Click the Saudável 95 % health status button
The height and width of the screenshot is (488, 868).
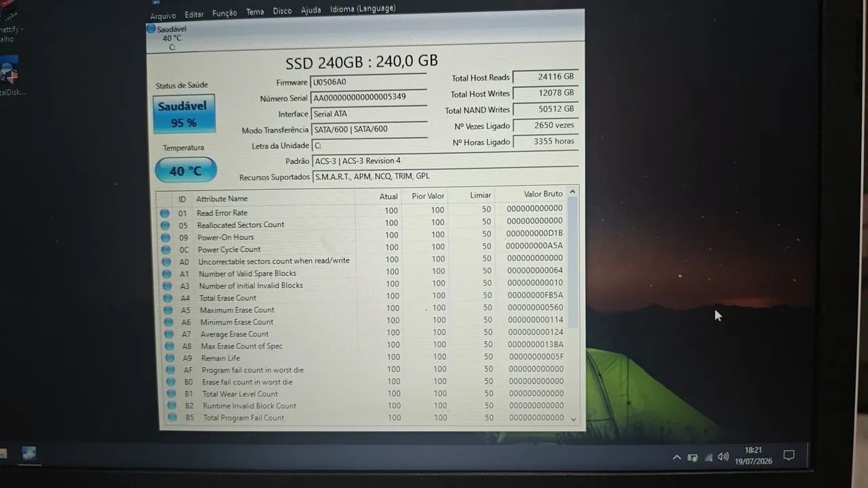pyautogui.click(x=184, y=114)
